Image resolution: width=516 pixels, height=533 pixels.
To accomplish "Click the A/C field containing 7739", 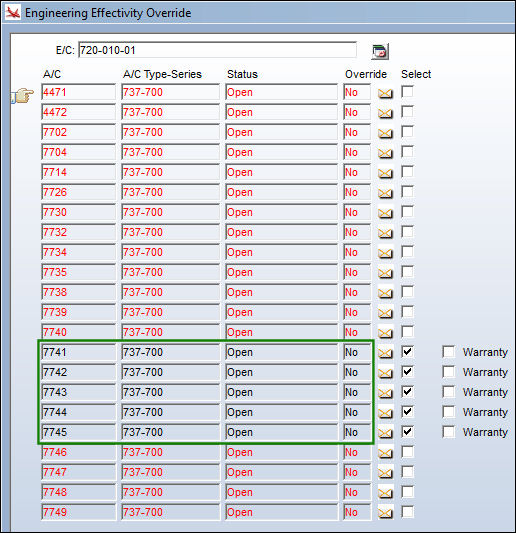I will tap(79, 312).
